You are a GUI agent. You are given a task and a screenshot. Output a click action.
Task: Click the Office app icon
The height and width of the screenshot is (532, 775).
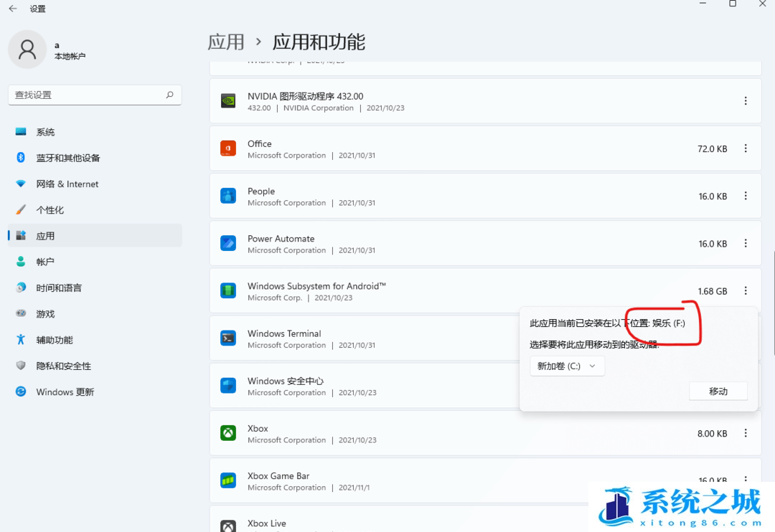point(228,148)
